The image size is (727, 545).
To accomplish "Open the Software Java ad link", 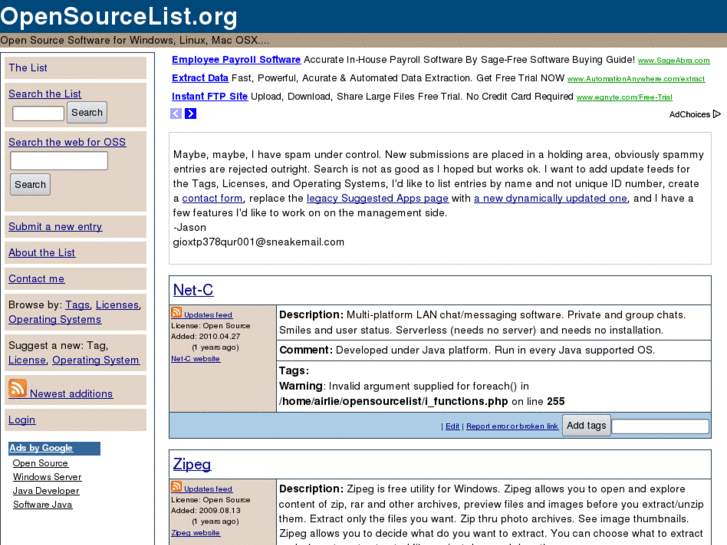I will [x=42, y=505].
